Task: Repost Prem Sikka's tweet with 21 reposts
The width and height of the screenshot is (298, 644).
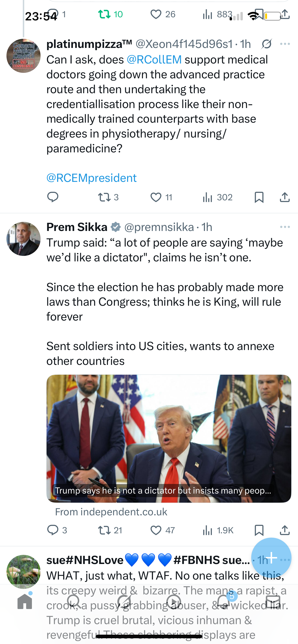Action: point(104,530)
